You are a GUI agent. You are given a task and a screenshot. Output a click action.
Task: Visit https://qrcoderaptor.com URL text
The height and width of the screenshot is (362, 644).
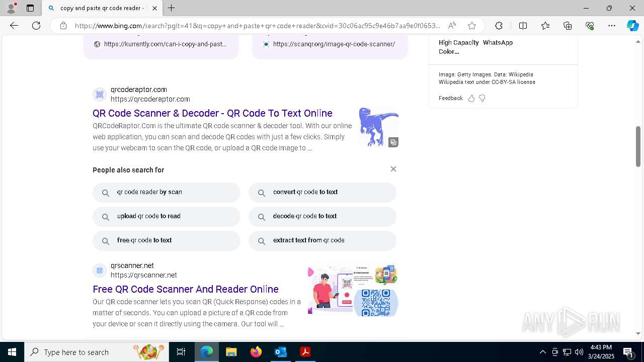(150, 99)
